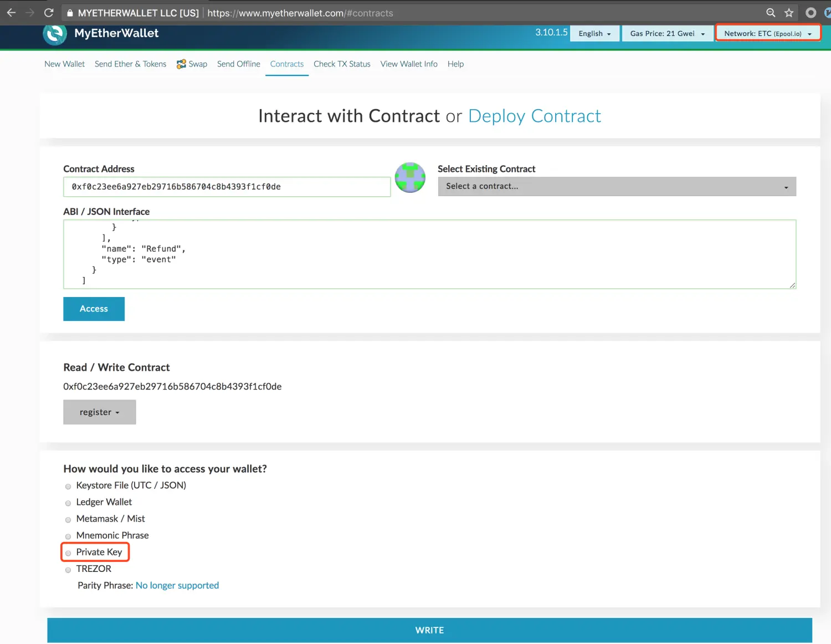
Task: Open the Select a contract dropdown
Action: [617, 186]
